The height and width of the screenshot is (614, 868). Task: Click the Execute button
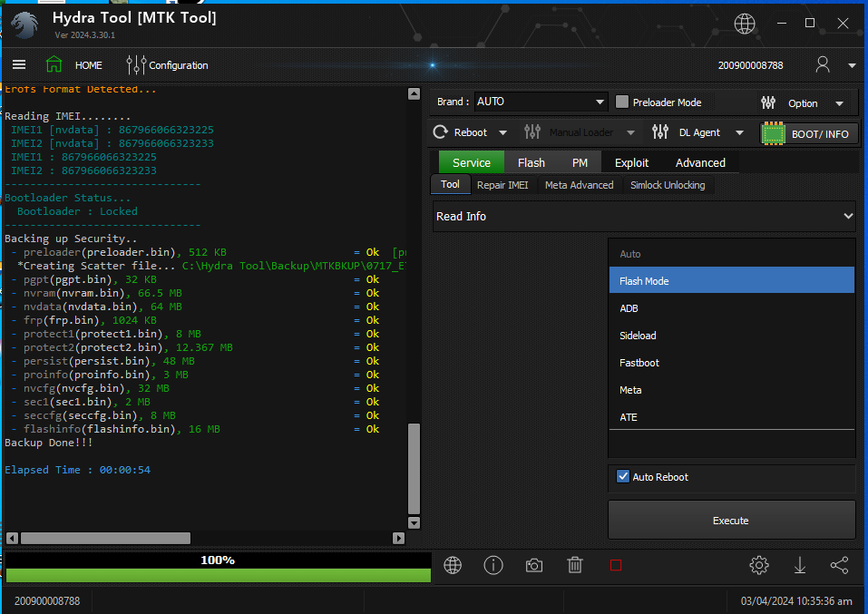click(x=731, y=520)
